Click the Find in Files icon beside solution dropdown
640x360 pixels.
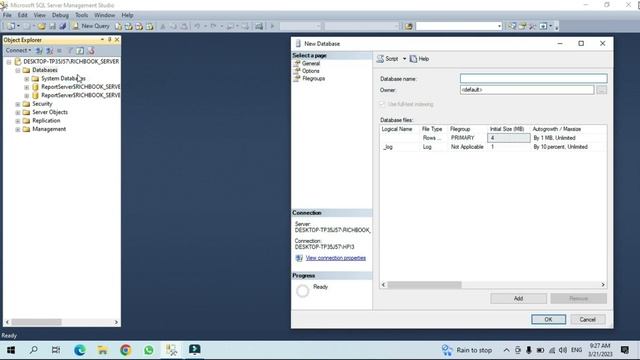point(409,27)
